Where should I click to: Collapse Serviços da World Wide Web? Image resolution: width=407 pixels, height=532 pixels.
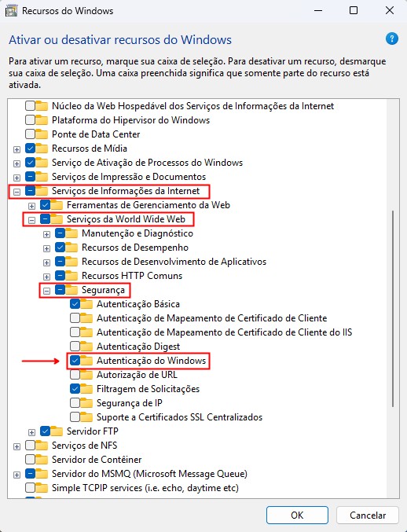[31, 220]
